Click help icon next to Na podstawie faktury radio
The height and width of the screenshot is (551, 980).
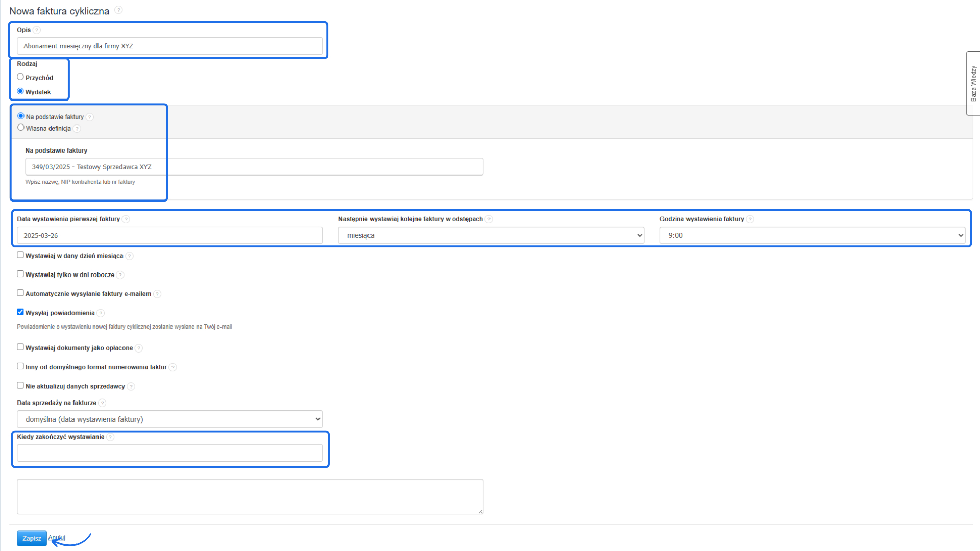coord(90,117)
